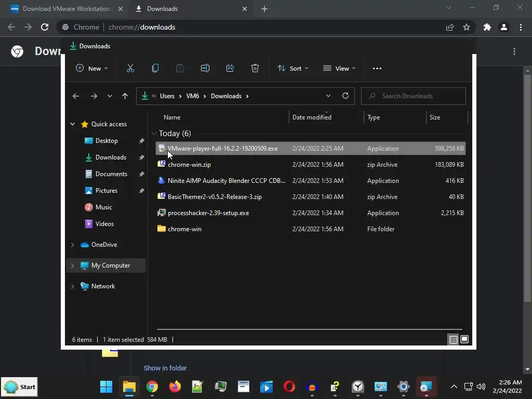The image size is (532, 399).
Task: Select the Downloads Chrome tab
Action: click(x=191, y=9)
